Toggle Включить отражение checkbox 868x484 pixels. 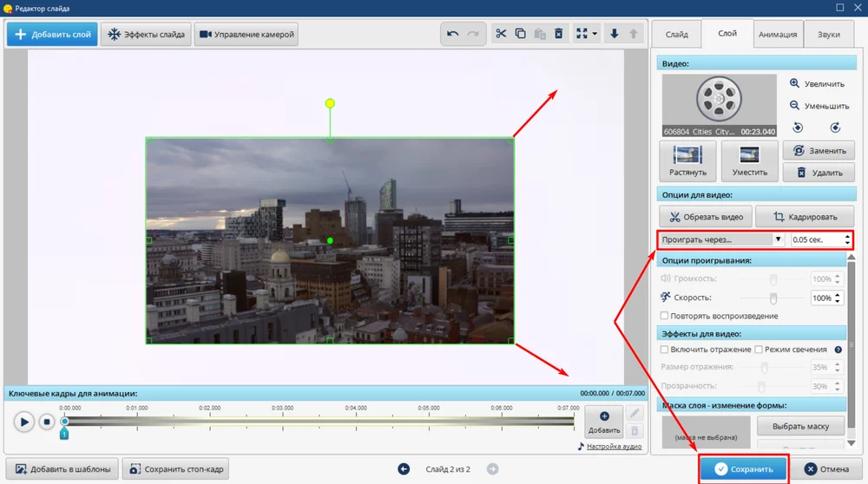coord(665,350)
